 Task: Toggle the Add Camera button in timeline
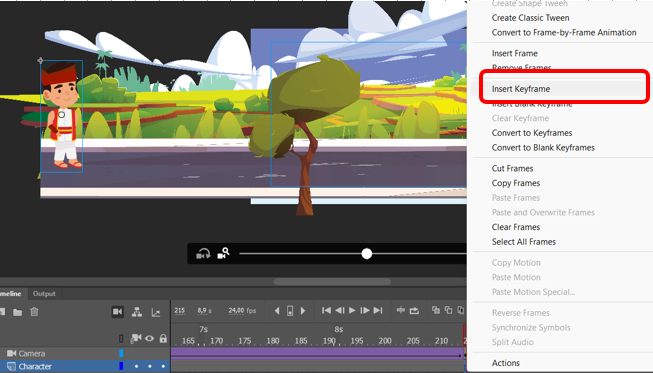(x=117, y=312)
